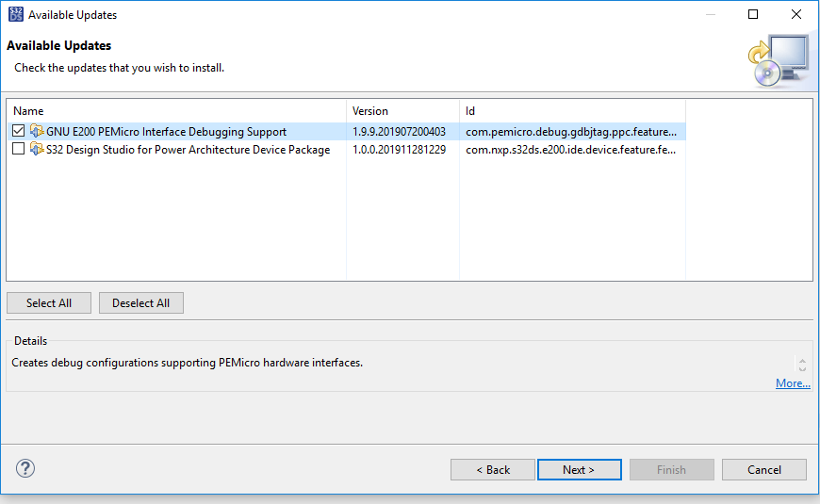This screenshot has width=820, height=504.
Task: Uncheck GNU E200 PEMicro Interface Debugging Support checkbox
Action: (18, 131)
